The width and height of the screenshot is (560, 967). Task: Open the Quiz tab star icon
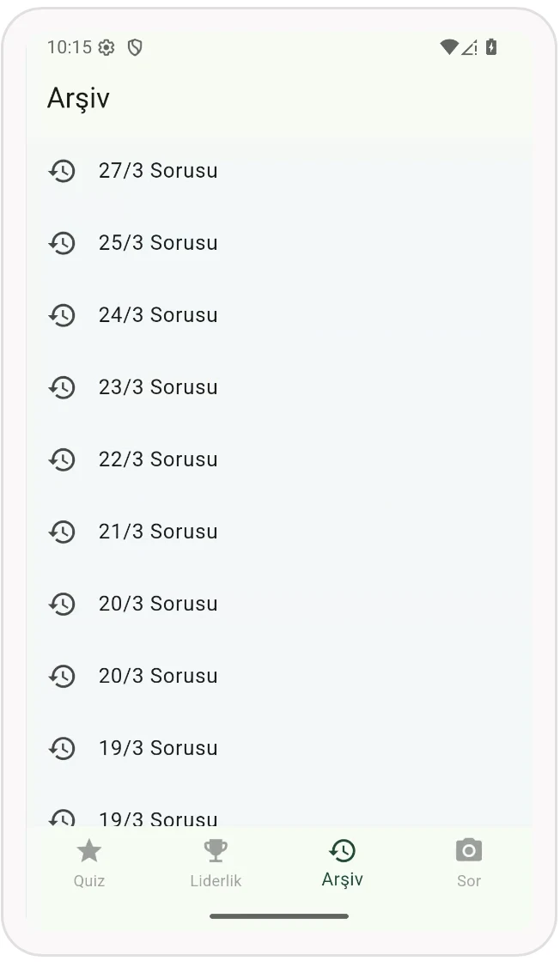tap(88, 851)
